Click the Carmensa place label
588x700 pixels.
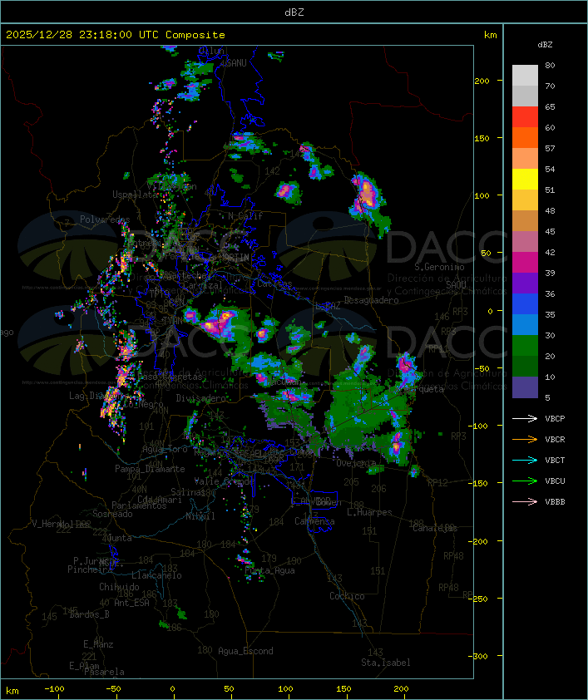pos(314,521)
